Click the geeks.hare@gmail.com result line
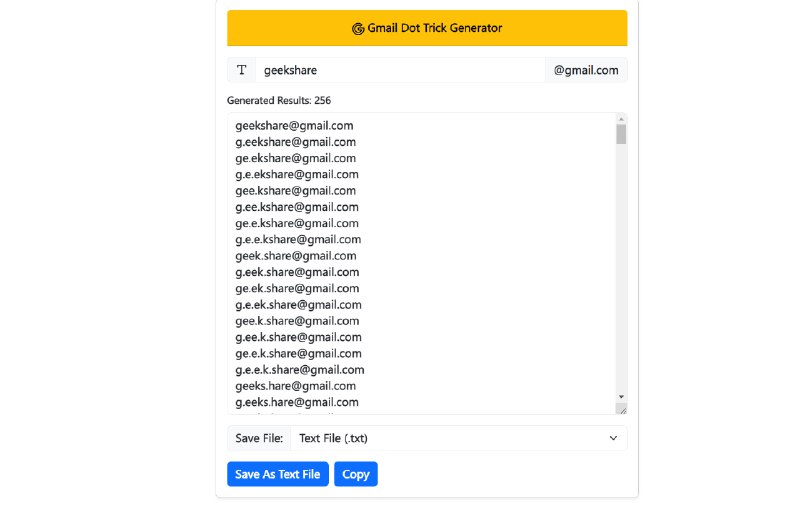The width and height of the screenshot is (800, 506). pyautogui.click(x=296, y=386)
